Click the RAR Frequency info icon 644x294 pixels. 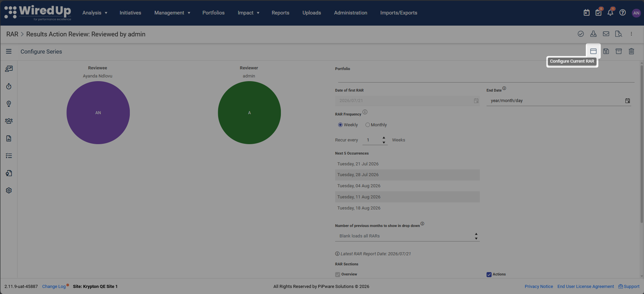coord(365,112)
